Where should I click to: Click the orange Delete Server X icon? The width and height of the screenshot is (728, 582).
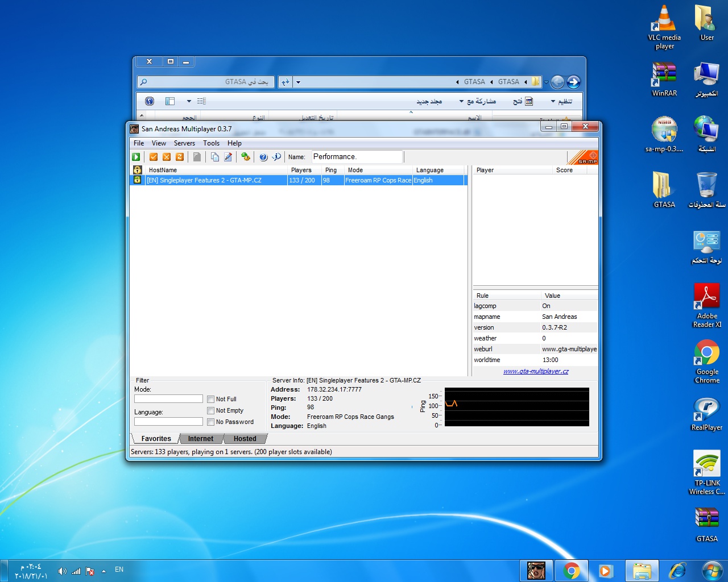(x=167, y=157)
